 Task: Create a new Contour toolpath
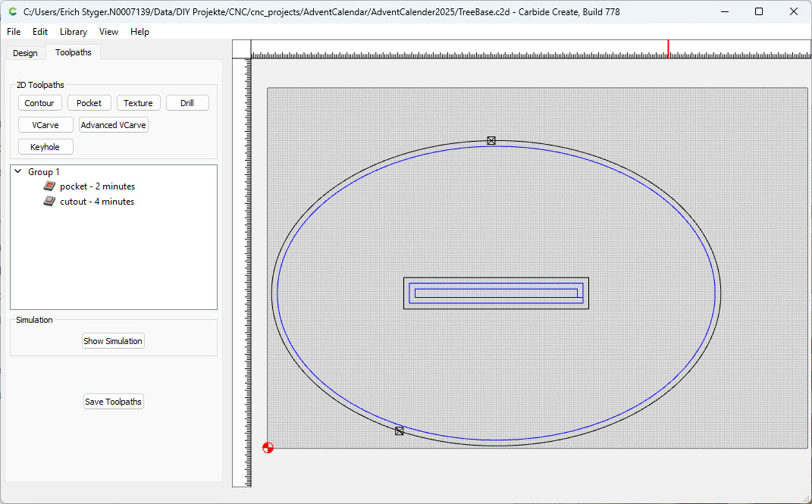39,103
